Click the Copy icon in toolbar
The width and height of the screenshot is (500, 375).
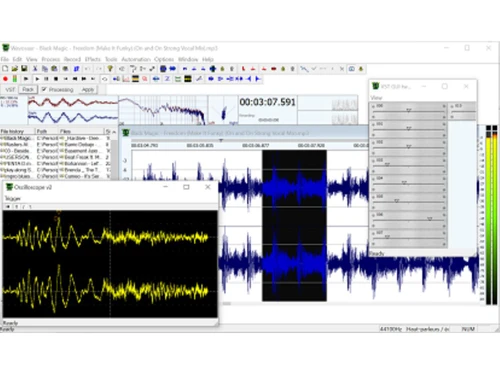point(45,69)
